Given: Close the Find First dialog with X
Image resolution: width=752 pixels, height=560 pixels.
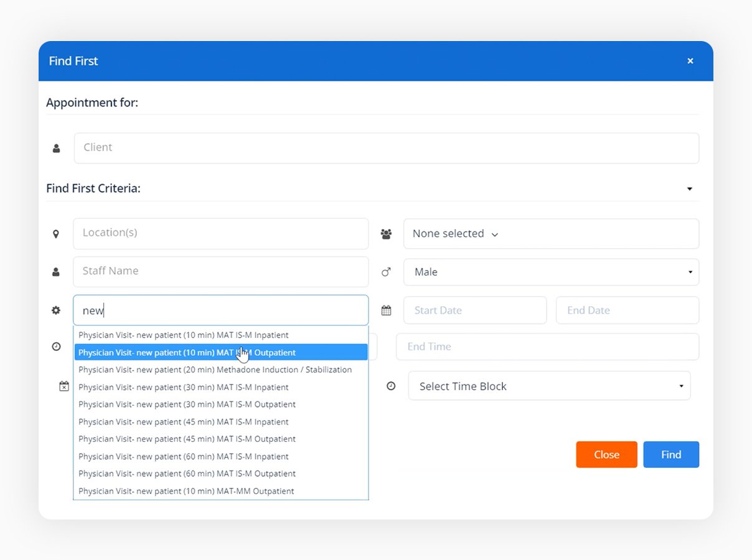Looking at the screenshot, I should pyautogui.click(x=690, y=61).
